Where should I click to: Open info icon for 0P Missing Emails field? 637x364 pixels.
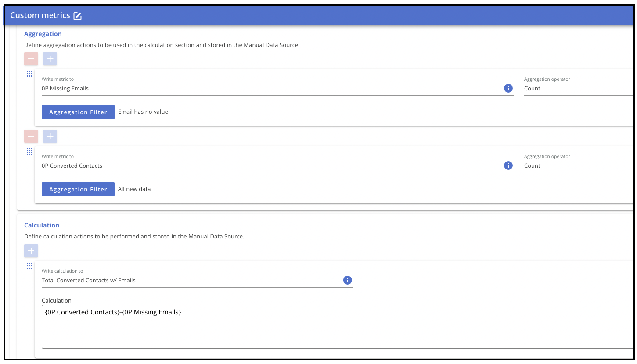coord(508,88)
